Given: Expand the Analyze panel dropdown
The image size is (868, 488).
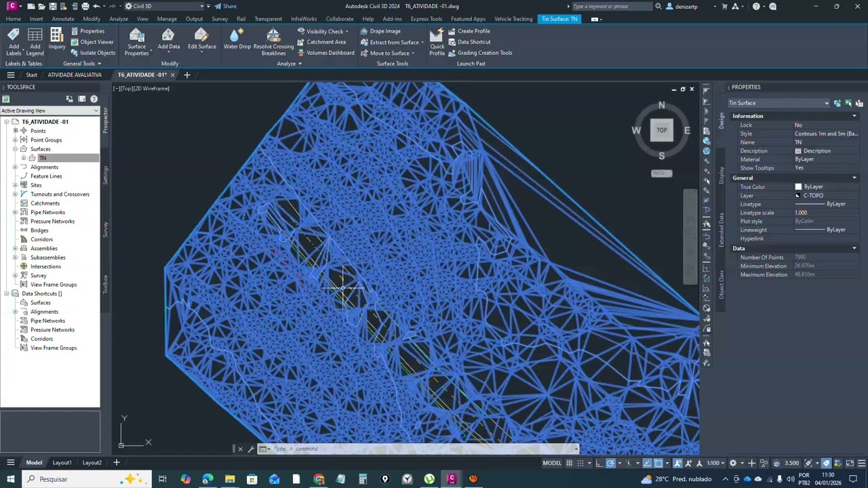Looking at the screenshot, I should (289, 64).
